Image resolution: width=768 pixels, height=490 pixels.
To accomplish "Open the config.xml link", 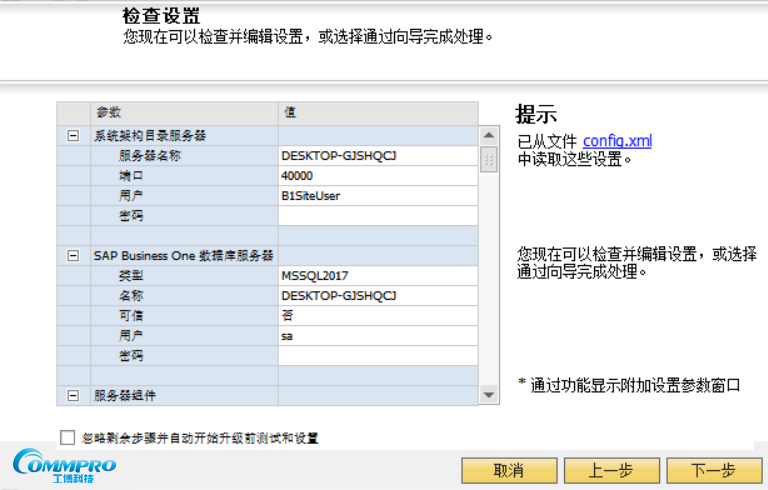I will pyautogui.click(x=617, y=141).
